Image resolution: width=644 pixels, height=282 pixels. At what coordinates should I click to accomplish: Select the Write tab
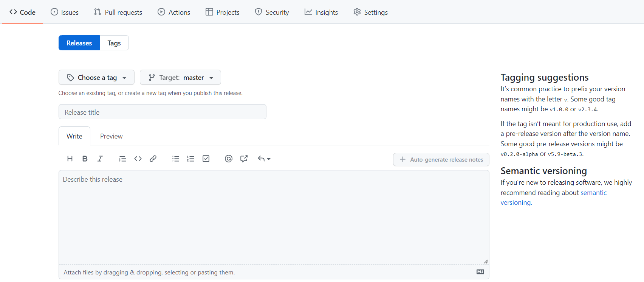tap(74, 136)
